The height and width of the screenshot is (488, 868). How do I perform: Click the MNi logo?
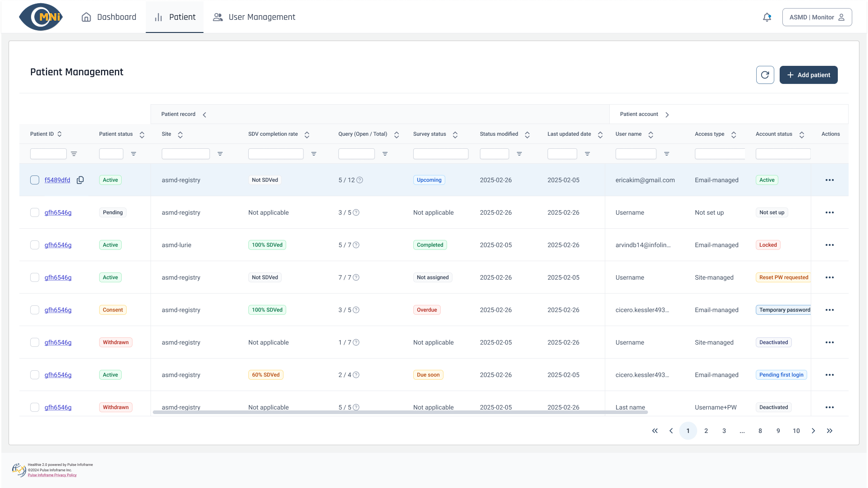(41, 17)
